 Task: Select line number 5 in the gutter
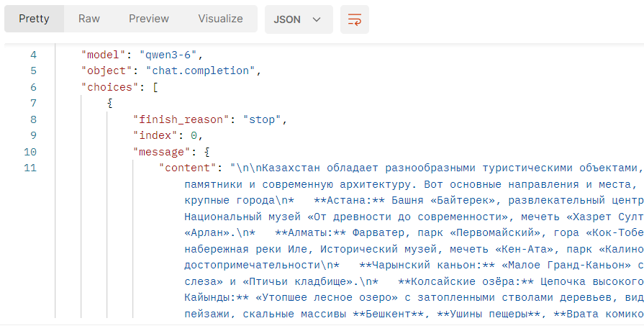(x=33, y=71)
